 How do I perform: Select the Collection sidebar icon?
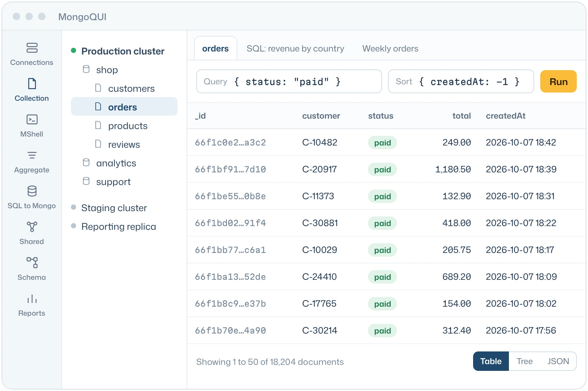tap(32, 84)
